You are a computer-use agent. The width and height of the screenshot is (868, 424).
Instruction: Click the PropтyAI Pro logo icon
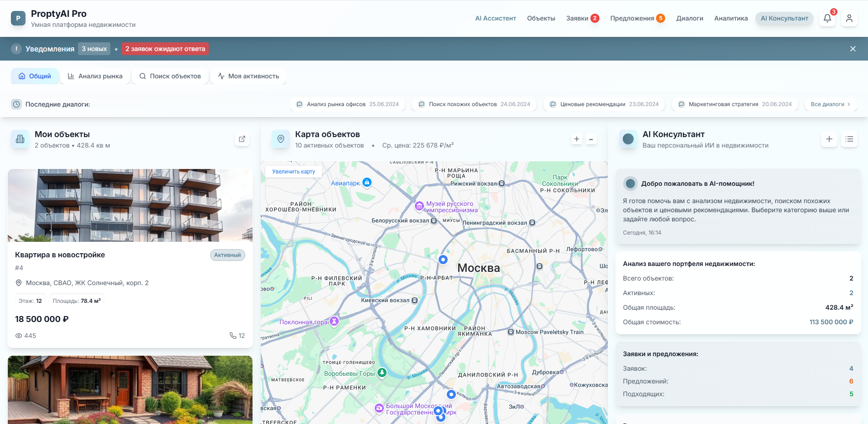18,18
